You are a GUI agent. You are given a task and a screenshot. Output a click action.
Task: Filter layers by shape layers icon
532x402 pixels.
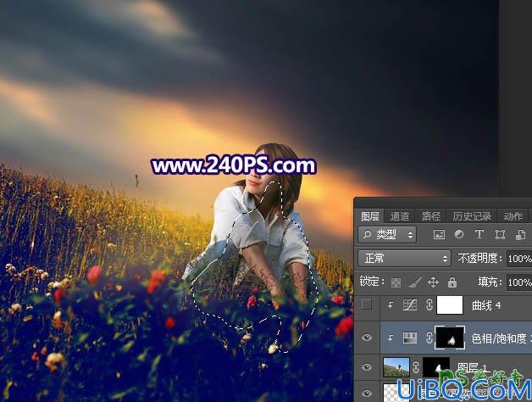tap(500, 234)
